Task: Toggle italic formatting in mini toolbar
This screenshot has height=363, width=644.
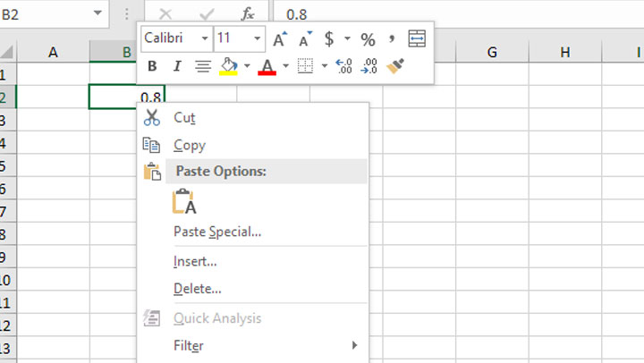Action: point(177,66)
